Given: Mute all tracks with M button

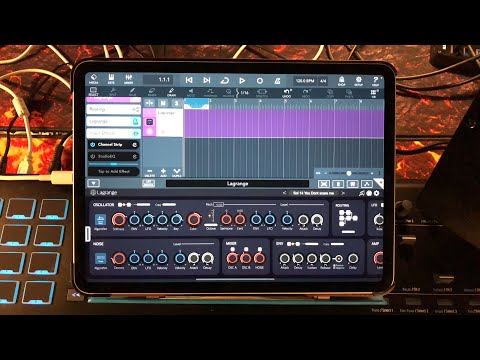Looking at the screenshot, I should coord(163,103).
